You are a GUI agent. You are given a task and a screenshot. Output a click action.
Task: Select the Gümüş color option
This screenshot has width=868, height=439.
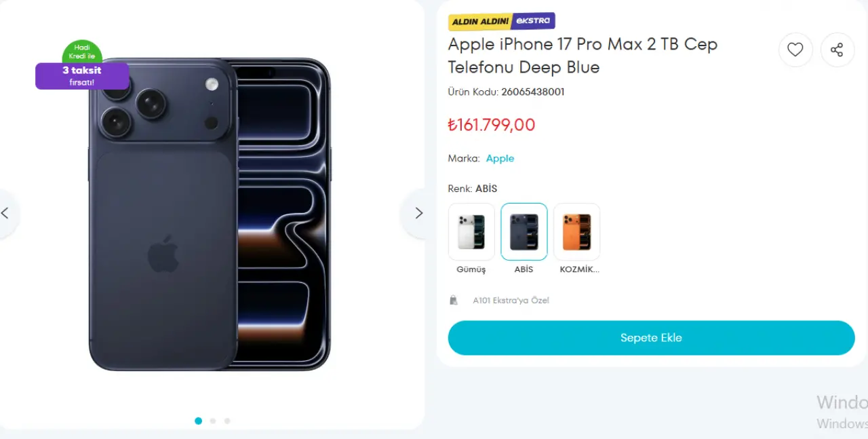[471, 232]
